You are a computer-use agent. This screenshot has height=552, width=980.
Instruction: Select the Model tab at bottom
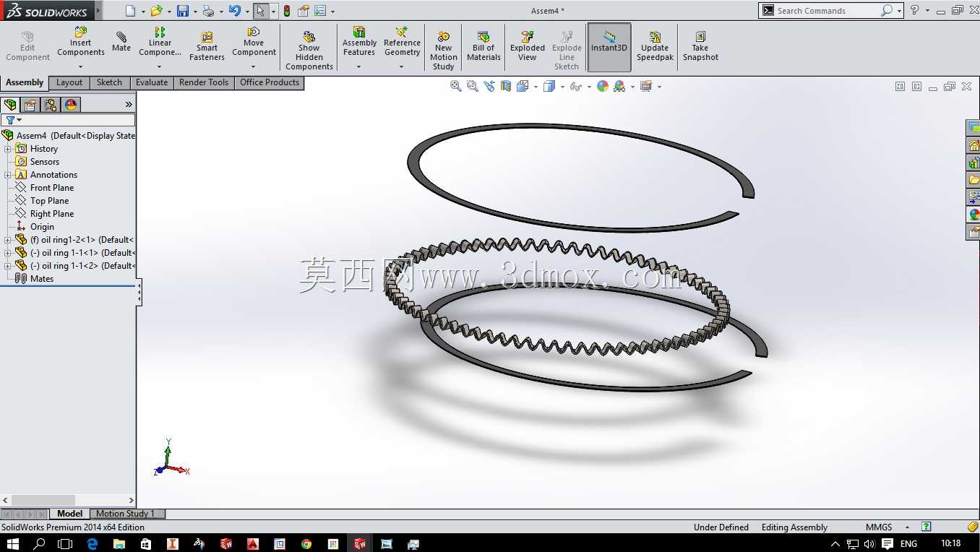coord(70,514)
